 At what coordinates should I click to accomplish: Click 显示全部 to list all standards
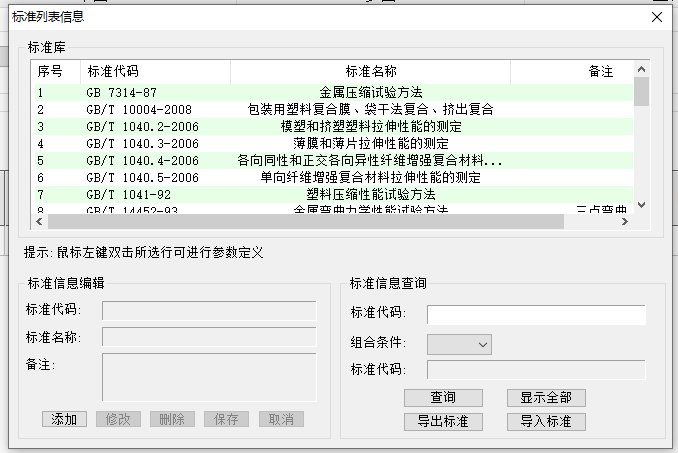pos(545,398)
